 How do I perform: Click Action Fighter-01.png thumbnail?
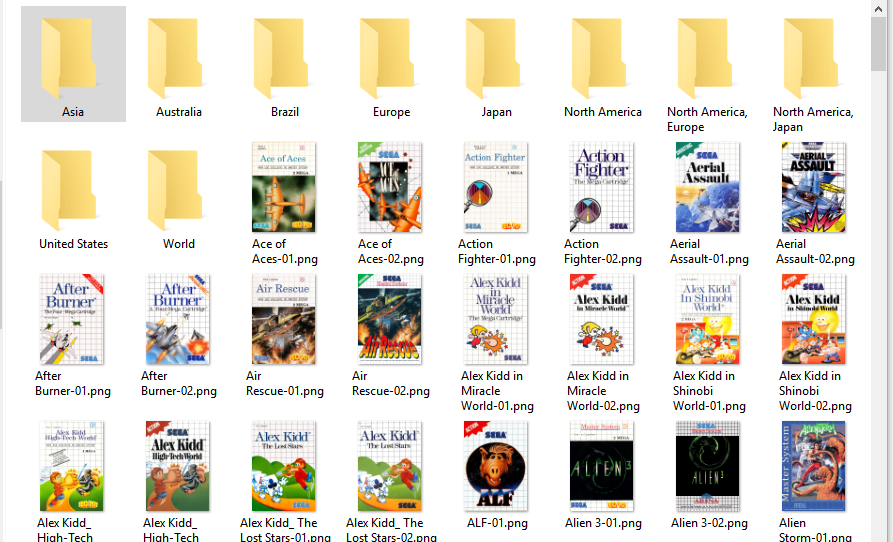coord(495,187)
